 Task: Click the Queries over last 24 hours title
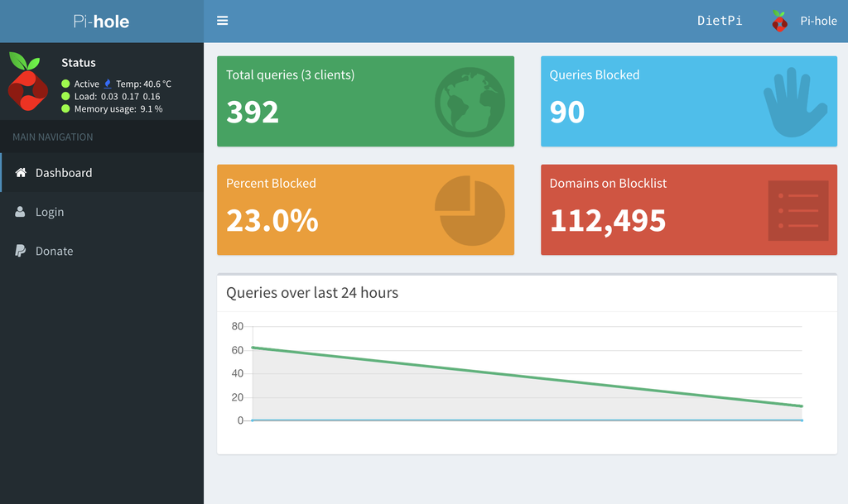coord(312,292)
